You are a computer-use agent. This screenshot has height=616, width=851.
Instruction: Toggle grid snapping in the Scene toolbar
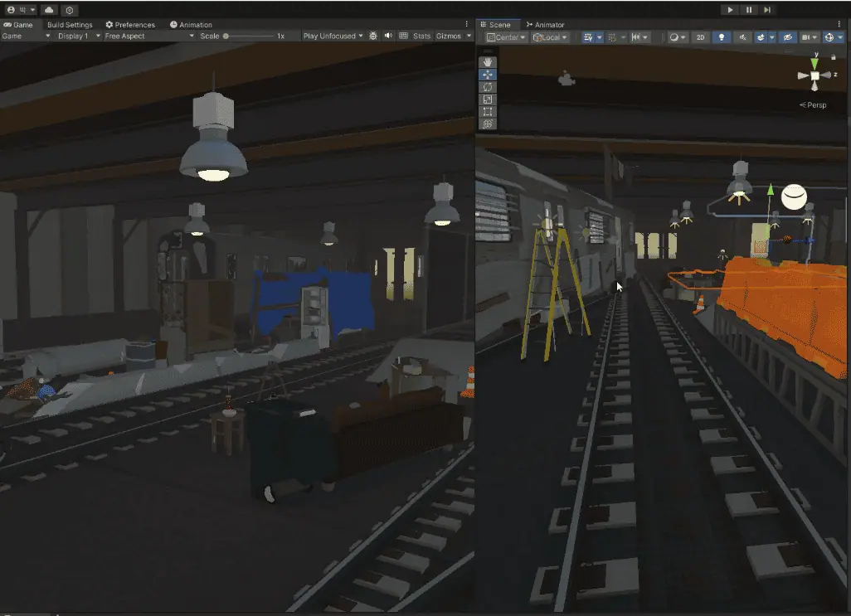pos(588,37)
